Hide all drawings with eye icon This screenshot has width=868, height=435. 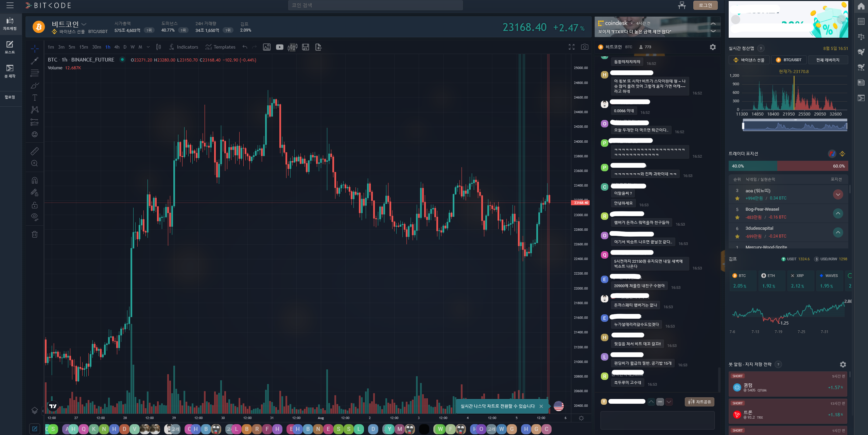[x=35, y=217]
